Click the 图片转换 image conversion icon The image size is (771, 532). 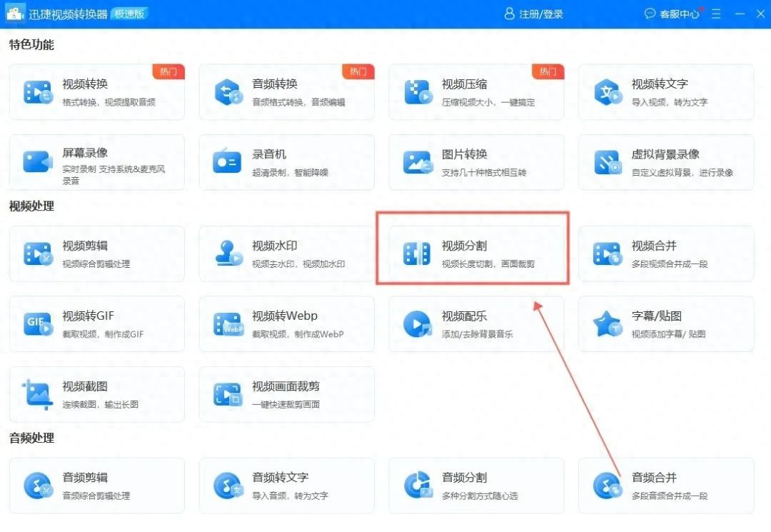[x=417, y=162]
